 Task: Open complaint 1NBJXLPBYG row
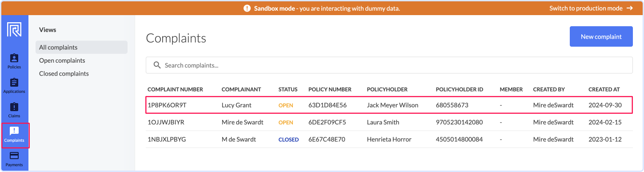point(389,140)
